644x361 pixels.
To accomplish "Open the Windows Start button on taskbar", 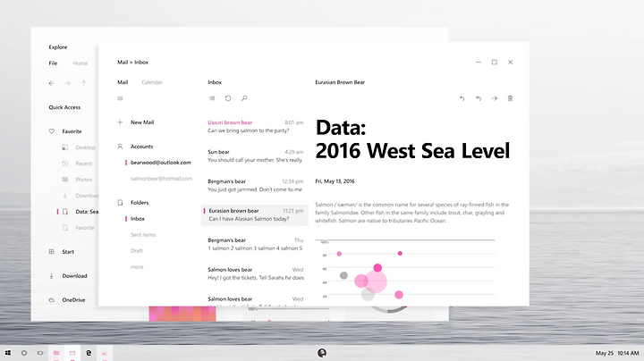I will (x=8, y=353).
